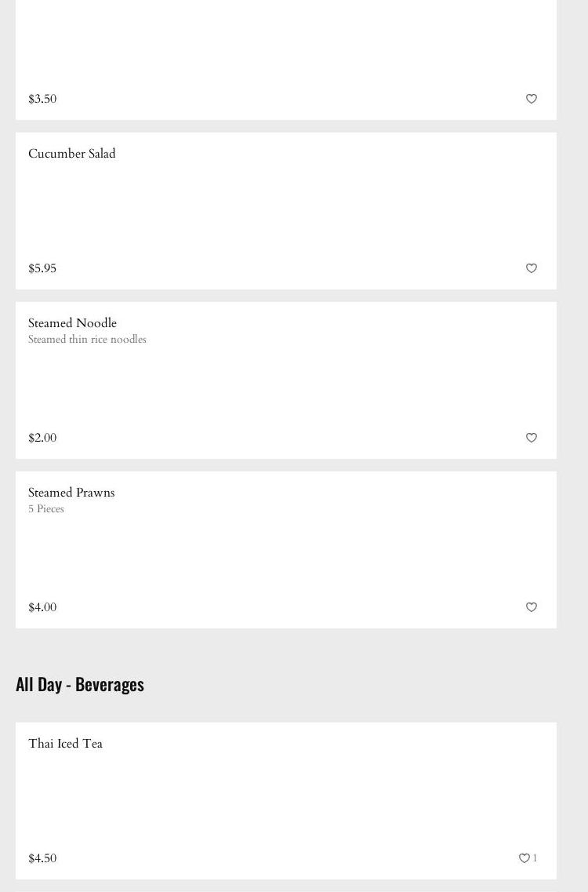Choose Thai Iced Tea from beverages
Image resolution: width=588 pixels, height=892 pixels.
(x=65, y=744)
